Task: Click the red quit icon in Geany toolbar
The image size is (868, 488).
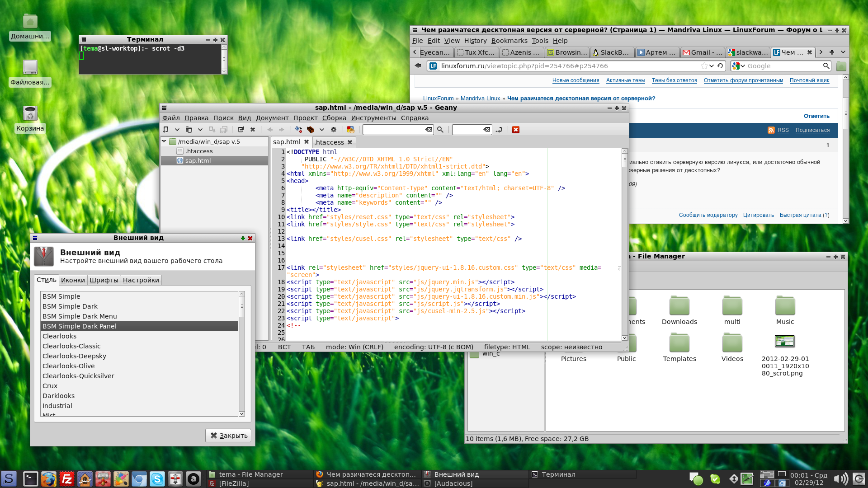Action: (516, 130)
